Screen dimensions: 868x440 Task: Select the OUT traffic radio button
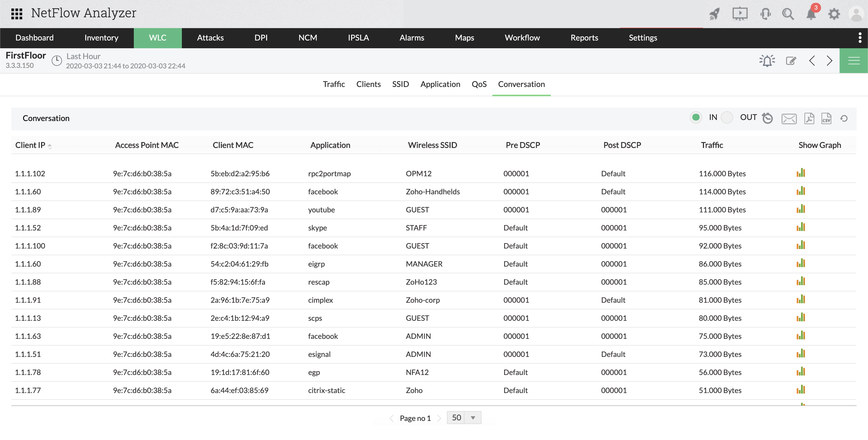tap(727, 117)
